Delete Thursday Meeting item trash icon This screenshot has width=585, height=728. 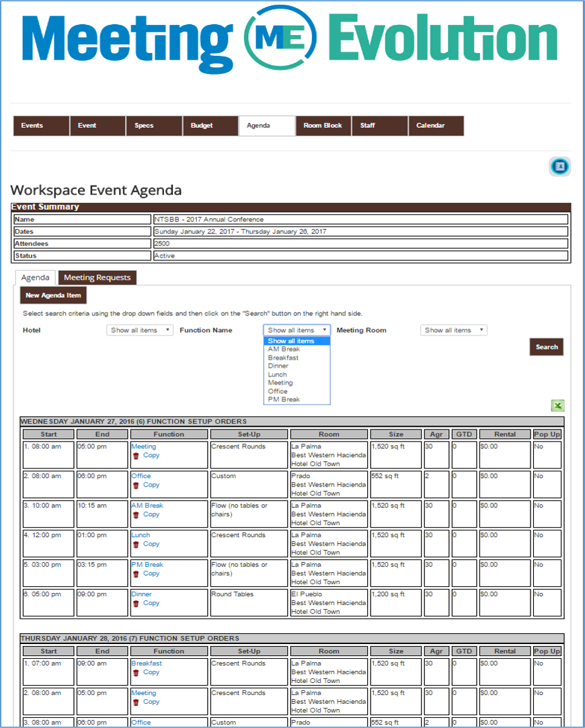(x=136, y=702)
